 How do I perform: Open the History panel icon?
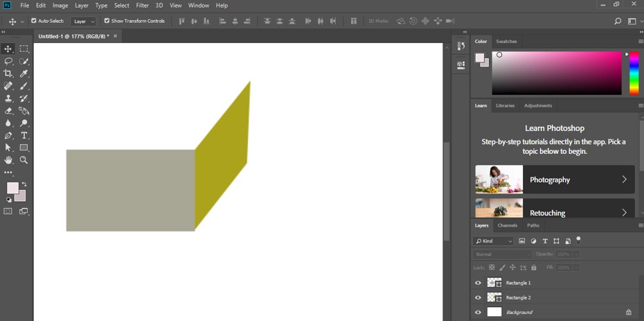[x=460, y=46]
